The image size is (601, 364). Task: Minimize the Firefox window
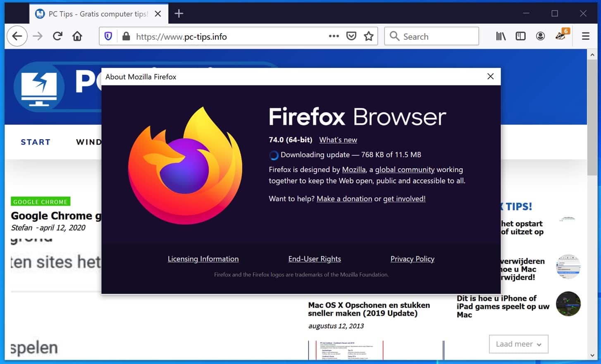(526, 13)
